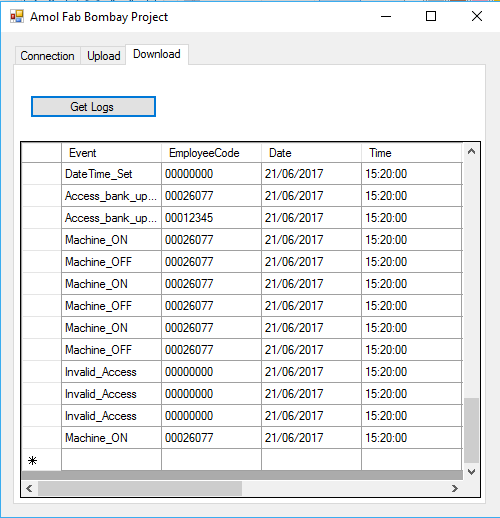Viewport: 500px width, 518px height.
Task: Maximize the Amol Fab Bombay Project window
Action: [431, 16]
